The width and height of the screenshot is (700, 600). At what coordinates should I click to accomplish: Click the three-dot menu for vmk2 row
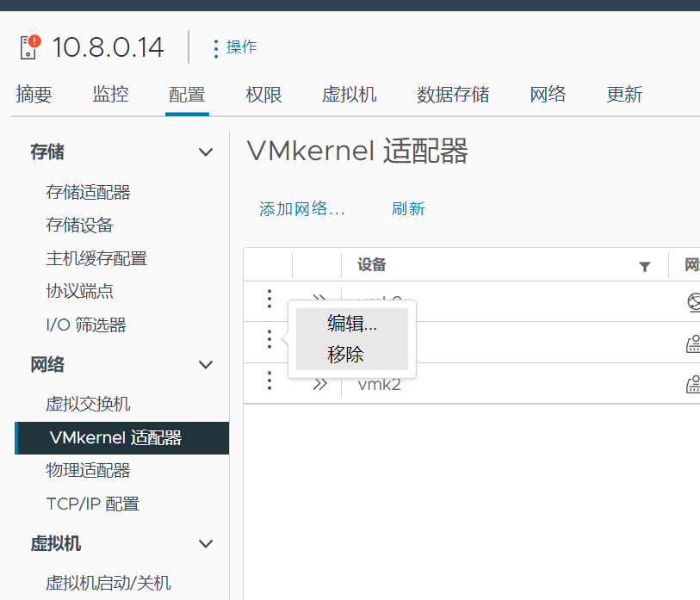click(x=269, y=381)
